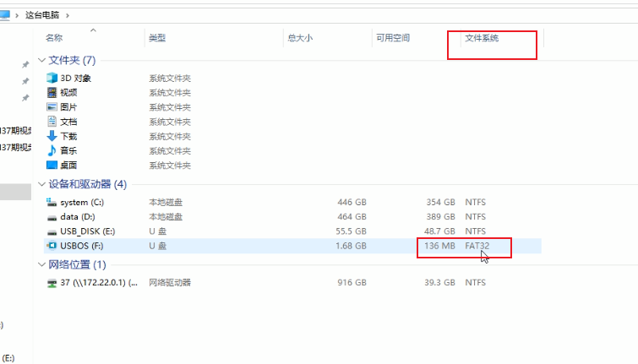Screen dimensions: 638x364
Task: Select the network drive 37 icon
Action: click(52, 283)
